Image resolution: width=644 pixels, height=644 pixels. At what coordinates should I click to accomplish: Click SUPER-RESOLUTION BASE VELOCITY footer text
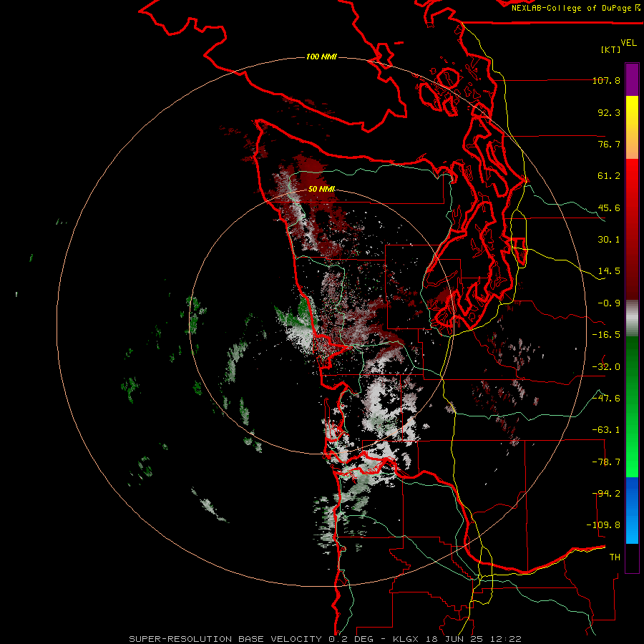225,639
